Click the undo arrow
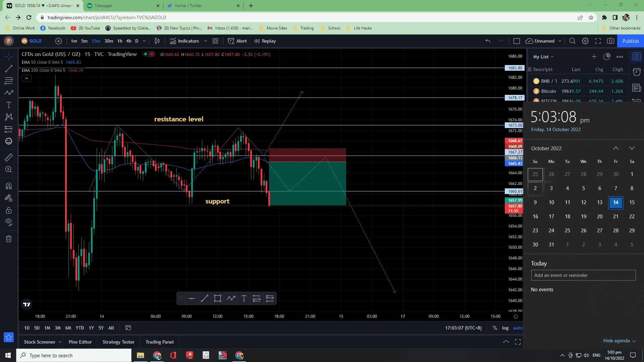The image size is (644, 362). coord(488,41)
